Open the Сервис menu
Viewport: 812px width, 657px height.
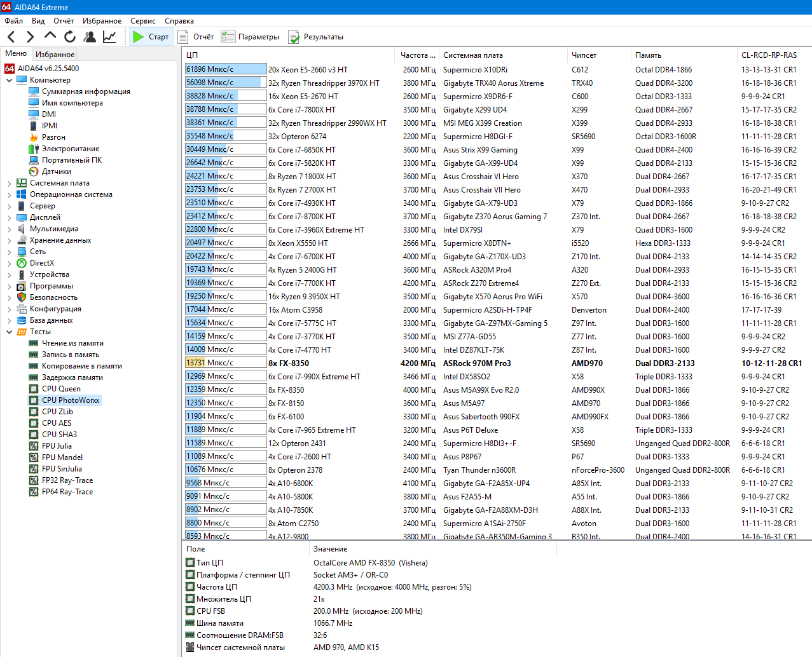[x=143, y=21]
